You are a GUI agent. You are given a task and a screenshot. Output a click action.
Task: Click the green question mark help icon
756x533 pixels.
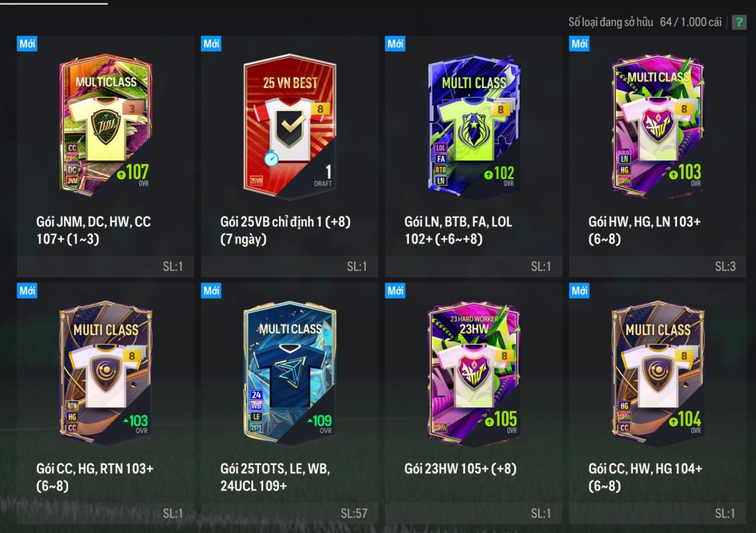[x=739, y=22]
